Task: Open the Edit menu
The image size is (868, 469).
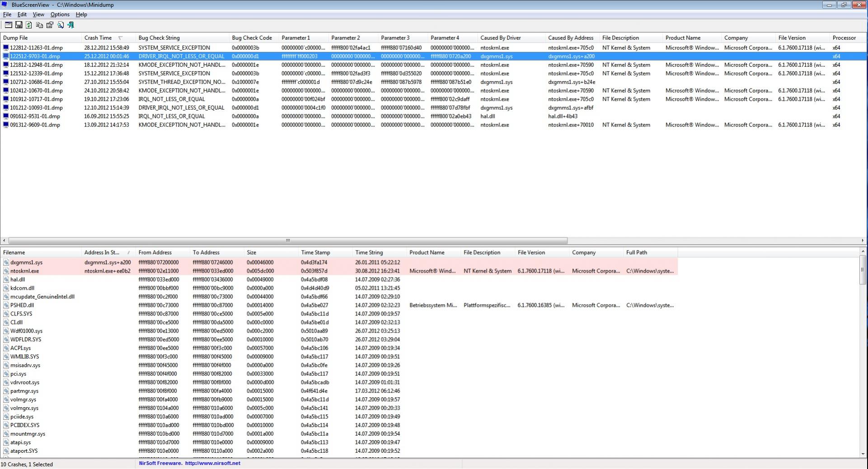Action: pos(22,14)
